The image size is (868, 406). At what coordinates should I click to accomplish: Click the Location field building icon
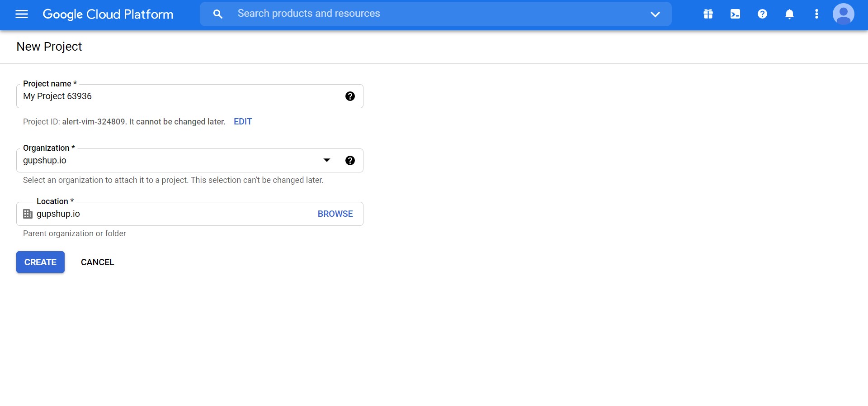click(x=28, y=214)
